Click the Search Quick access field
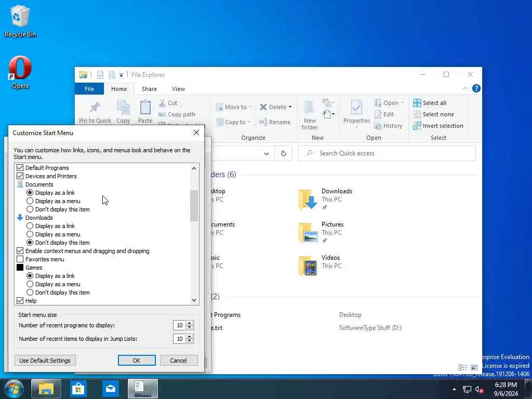 click(387, 153)
